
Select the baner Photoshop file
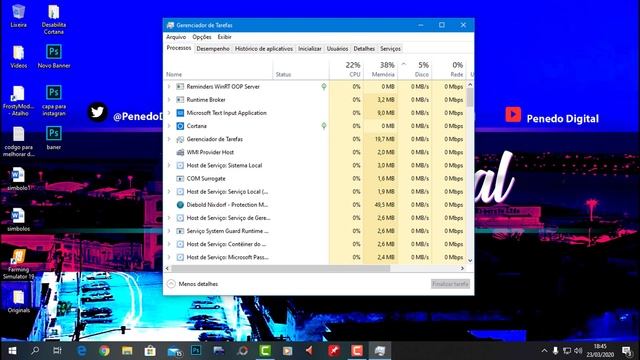(x=53, y=138)
